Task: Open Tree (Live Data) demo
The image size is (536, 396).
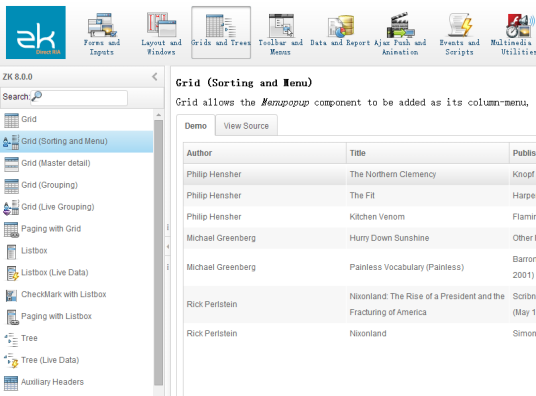Action: [x=77, y=360]
